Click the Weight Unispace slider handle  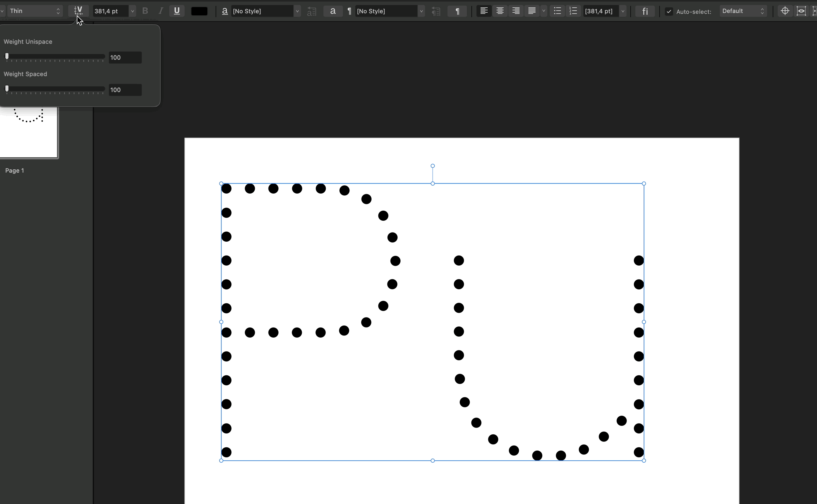pos(7,56)
